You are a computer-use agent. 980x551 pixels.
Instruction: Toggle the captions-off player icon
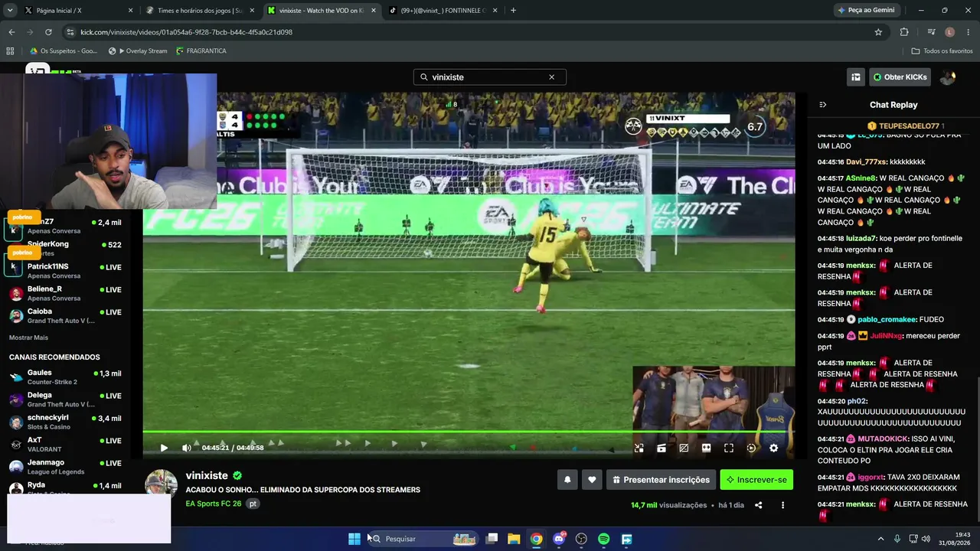tap(684, 448)
